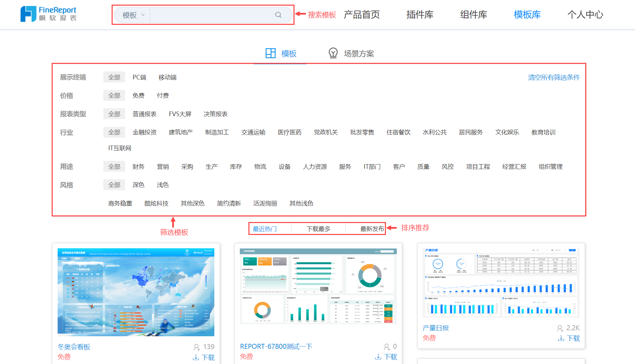The image size is (635, 364).
Task: Filter style by 浅色
Action: pyautogui.click(x=163, y=185)
